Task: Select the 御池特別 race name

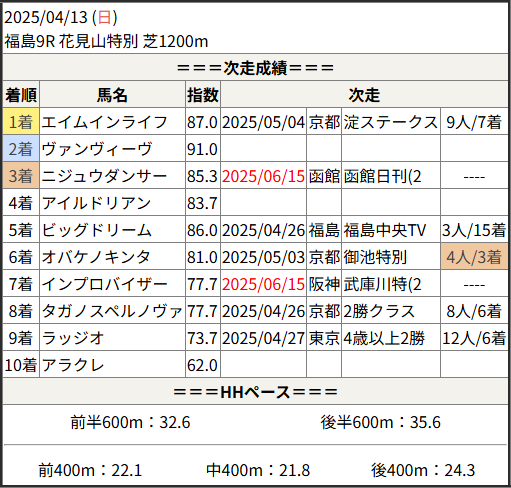Action: tap(375, 257)
